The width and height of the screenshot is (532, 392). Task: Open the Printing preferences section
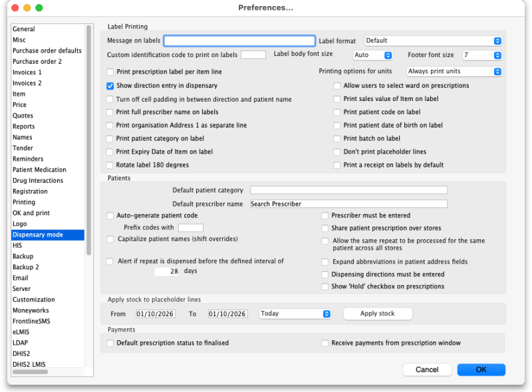(x=47, y=203)
